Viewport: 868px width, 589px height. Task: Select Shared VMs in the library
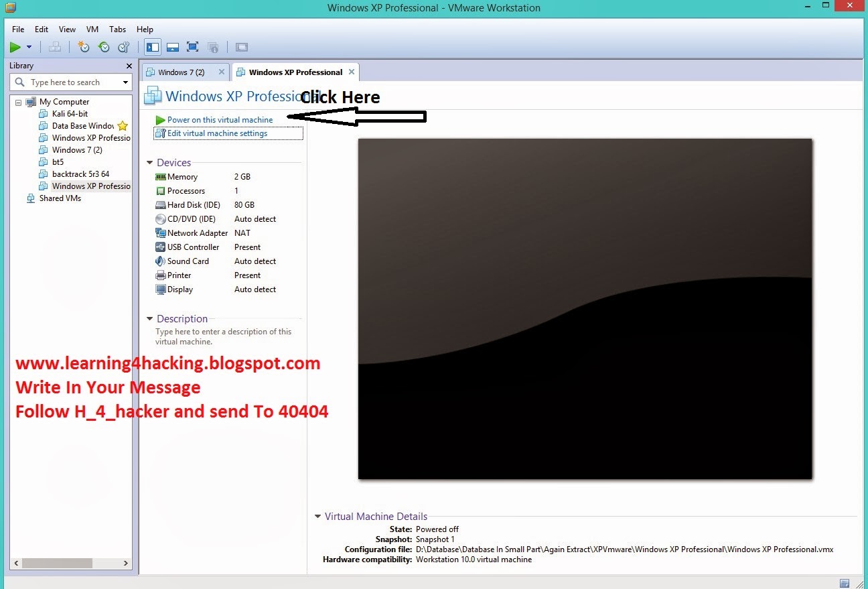pyautogui.click(x=60, y=198)
